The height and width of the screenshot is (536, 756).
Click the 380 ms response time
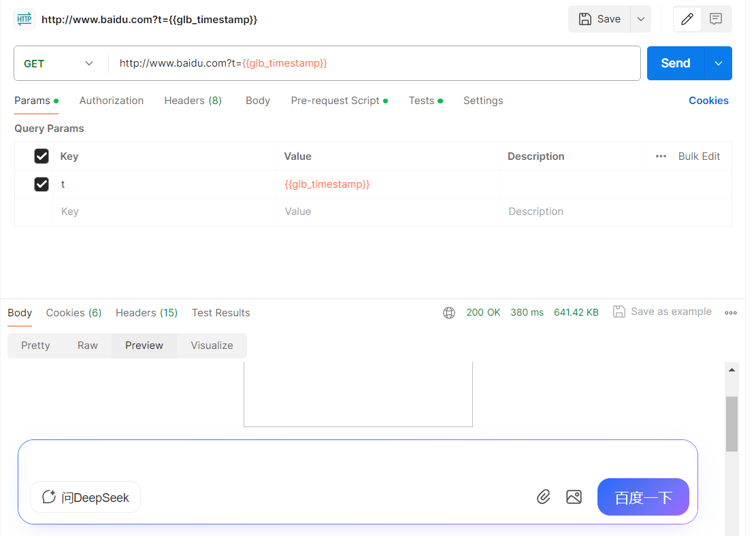pyautogui.click(x=527, y=312)
